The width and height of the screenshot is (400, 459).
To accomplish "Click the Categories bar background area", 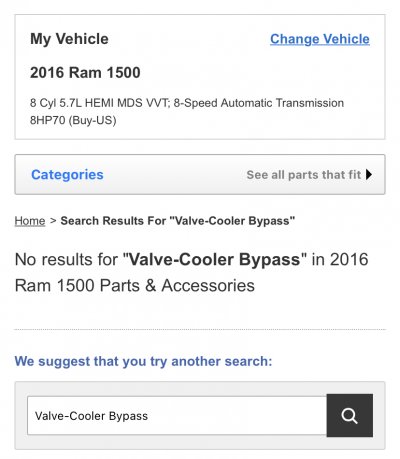I will click(x=173, y=174).
